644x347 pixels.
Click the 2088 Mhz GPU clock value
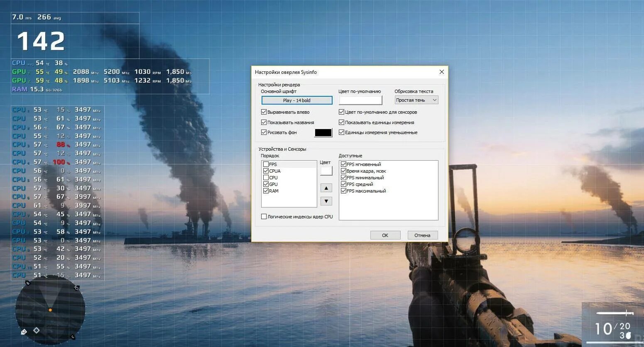pyautogui.click(x=86, y=72)
